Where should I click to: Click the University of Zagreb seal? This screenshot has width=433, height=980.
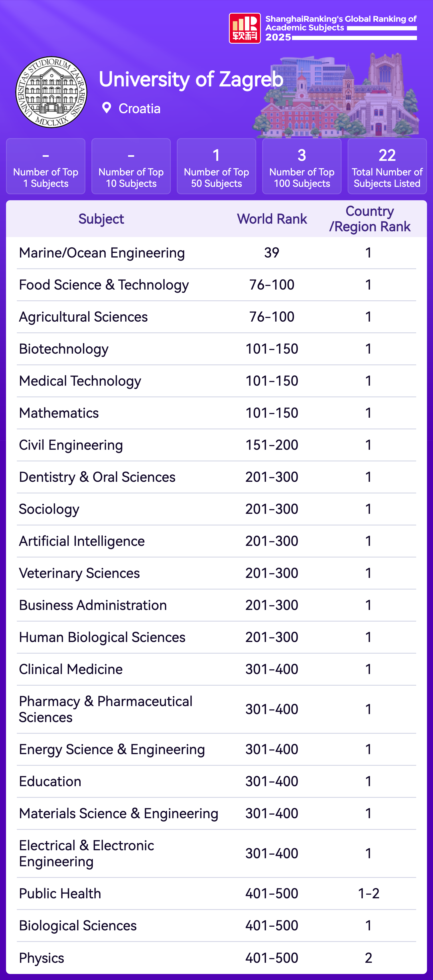pos(51,92)
